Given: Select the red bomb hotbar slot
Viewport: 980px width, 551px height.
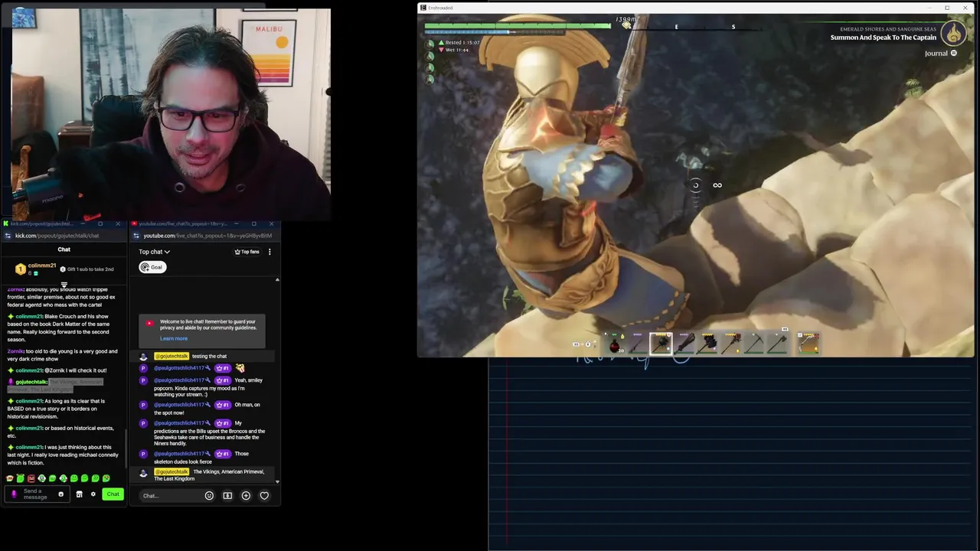Looking at the screenshot, I should point(615,344).
